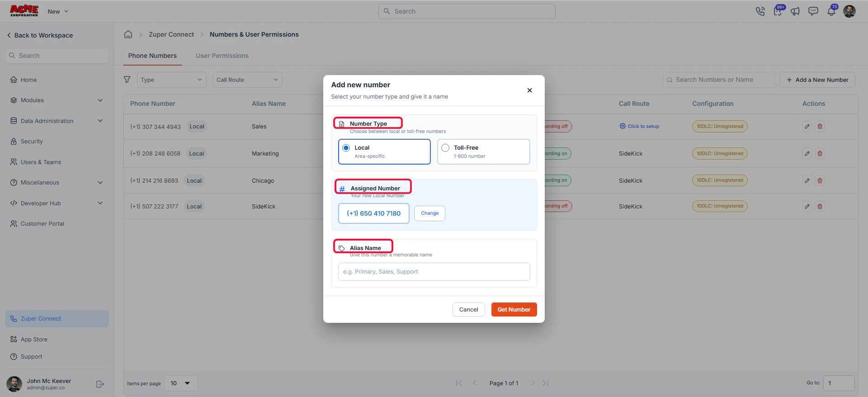This screenshot has height=397, width=868.
Task: Click Add a New Number button
Action: point(817,80)
